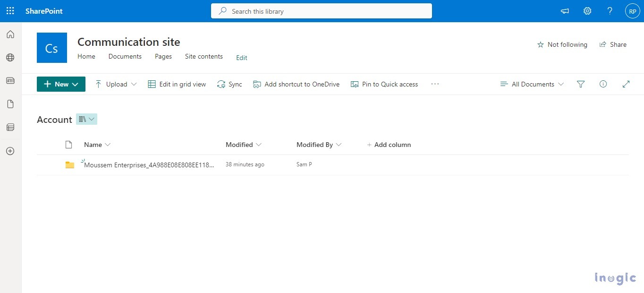Open the Settings gear icon

pyautogui.click(x=587, y=11)
